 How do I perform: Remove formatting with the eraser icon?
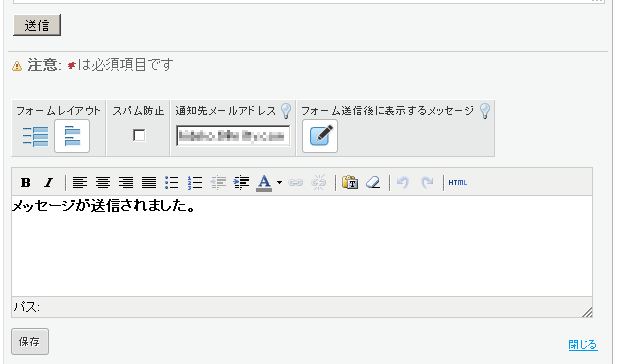(373, 183)
